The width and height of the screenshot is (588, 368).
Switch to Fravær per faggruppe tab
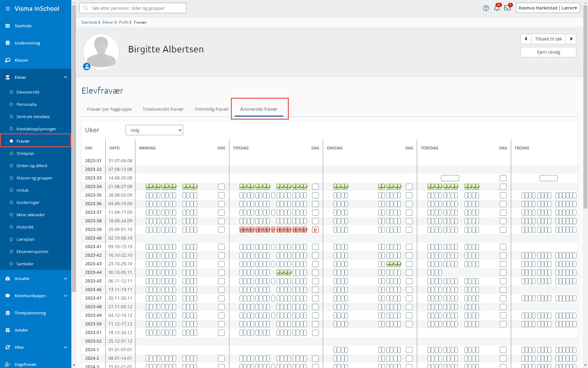pos(109,109)
